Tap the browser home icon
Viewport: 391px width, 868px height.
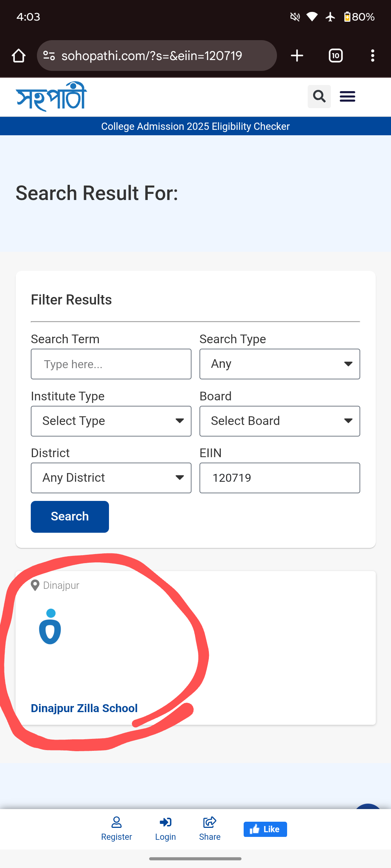[x=18, y=56]
